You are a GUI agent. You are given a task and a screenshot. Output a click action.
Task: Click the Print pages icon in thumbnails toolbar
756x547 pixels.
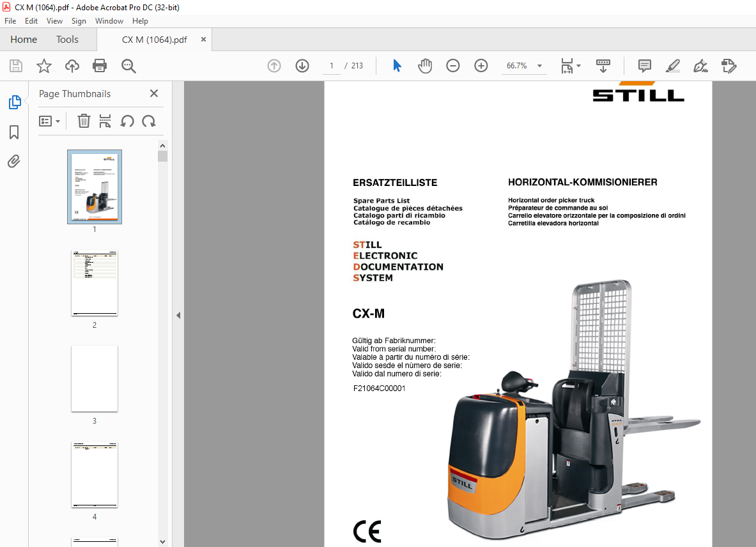coord(105,121)
